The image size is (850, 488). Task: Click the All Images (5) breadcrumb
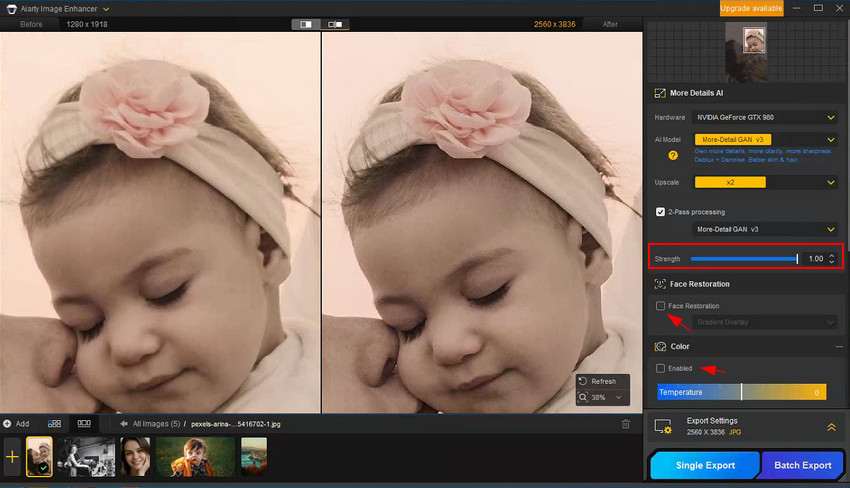click(157, 424)
